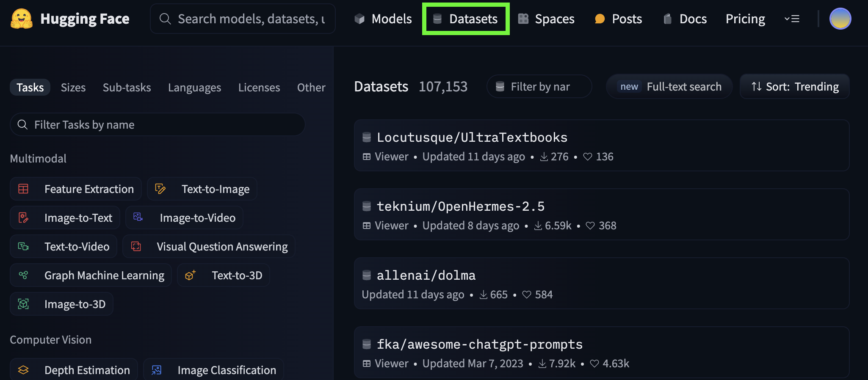Switch to the Sub-tasks tab
This screenshot has width=868, height=380.
click(127, 87)
